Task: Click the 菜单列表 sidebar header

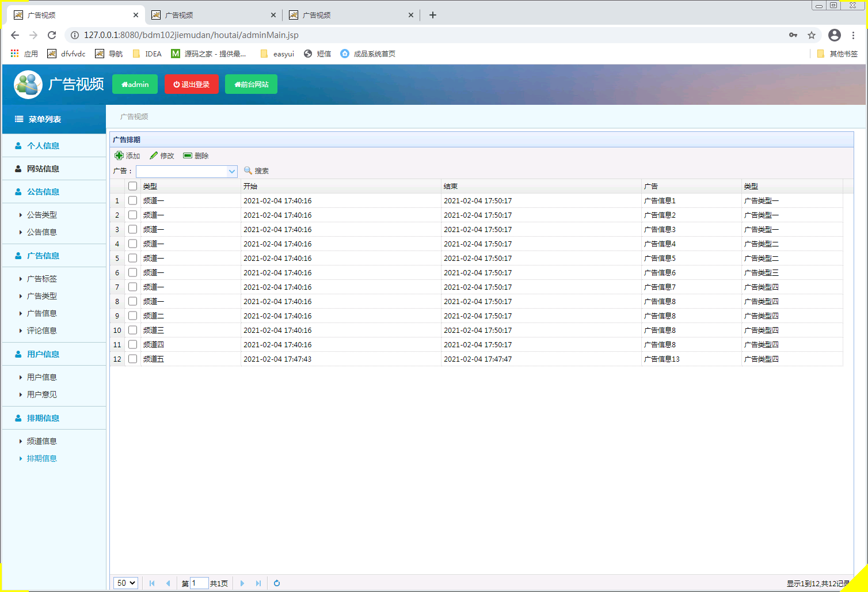Action: 54,119
